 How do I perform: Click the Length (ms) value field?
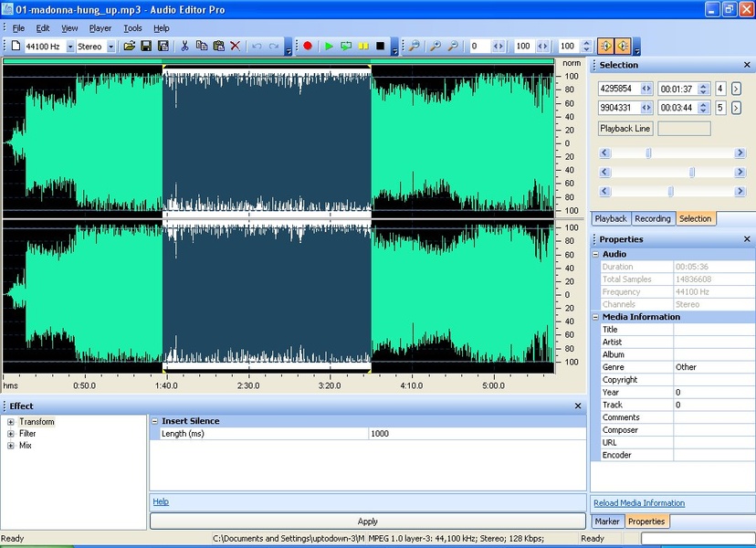476,434
